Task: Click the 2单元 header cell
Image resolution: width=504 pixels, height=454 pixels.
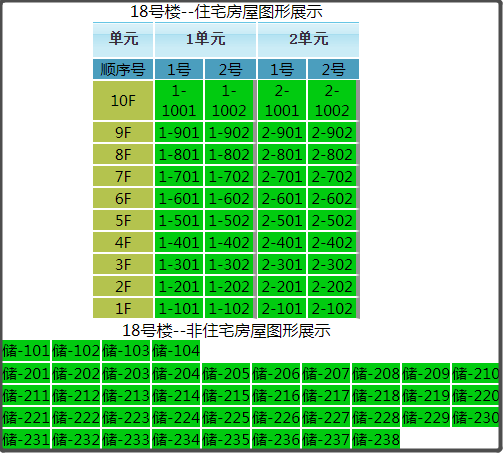Action: pyautogui.click(x=308, y=39)
